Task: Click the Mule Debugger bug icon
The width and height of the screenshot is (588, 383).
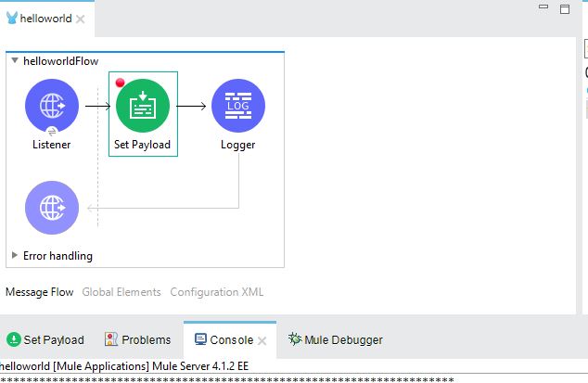Action: 295,339
